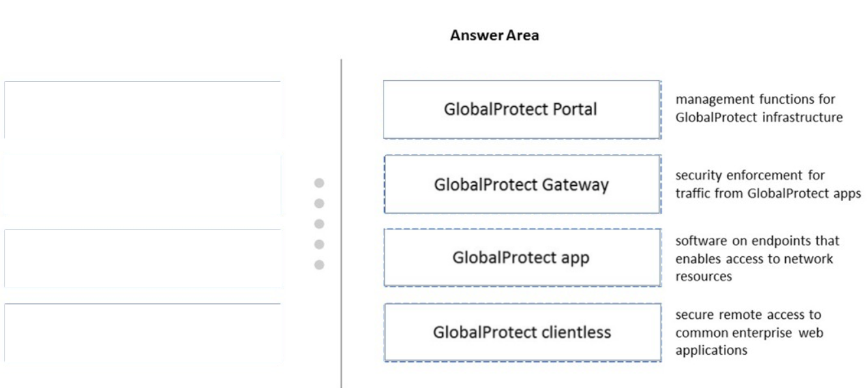Click the empty box opposite GlobalProtect Portal
The height and width of the screenshot is (388, 868).
tap(143, 110)
